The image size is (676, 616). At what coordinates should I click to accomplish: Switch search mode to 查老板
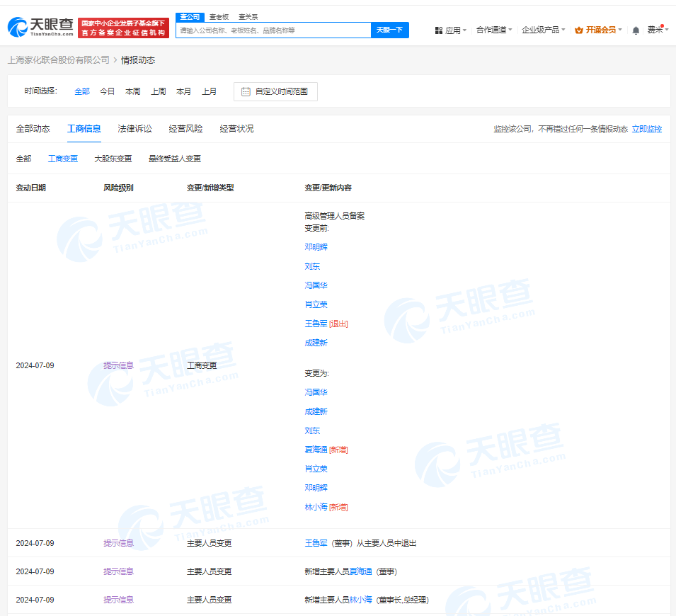tap(219, 16)
